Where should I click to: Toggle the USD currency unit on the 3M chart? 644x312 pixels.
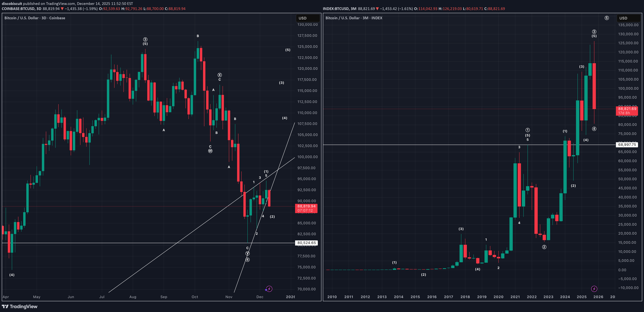click(x=624, y=18)
